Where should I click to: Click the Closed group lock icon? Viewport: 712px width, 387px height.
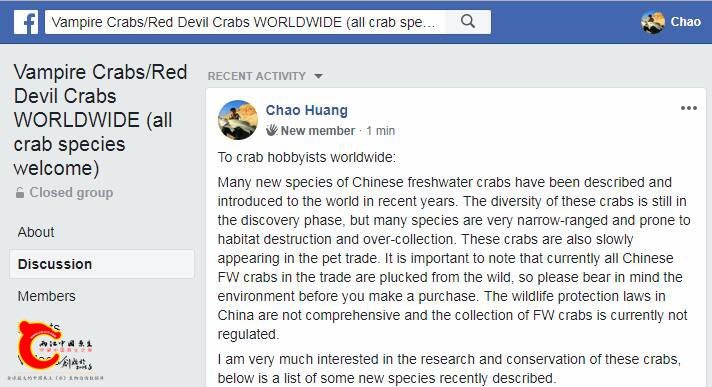[x=20, y=193]
